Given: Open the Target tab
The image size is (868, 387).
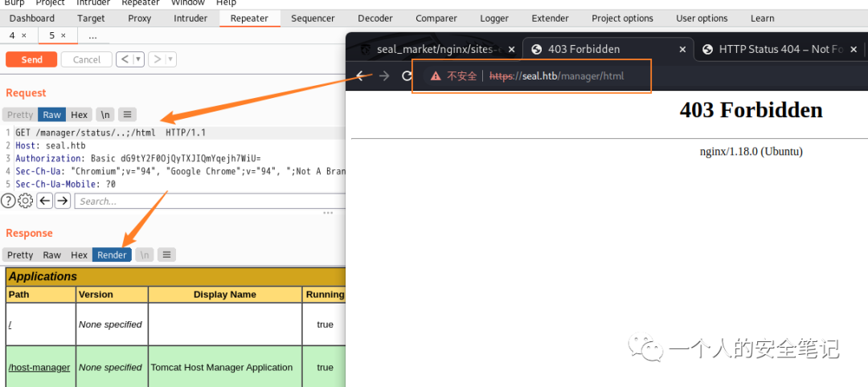Looking at the screenshot, I should tap(91, 18).
